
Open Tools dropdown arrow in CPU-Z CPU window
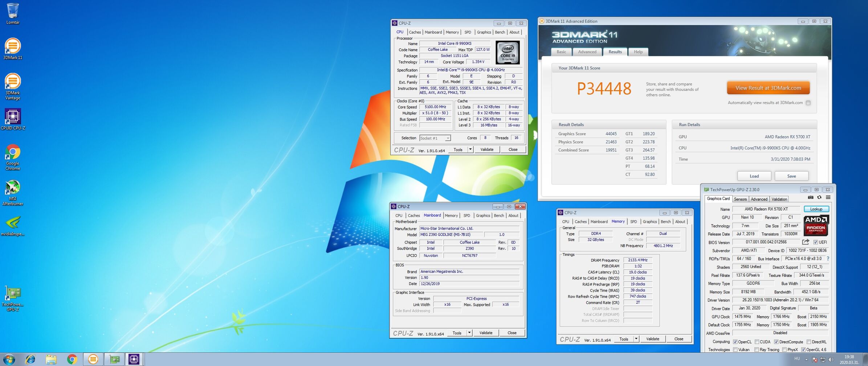[470, 149]
